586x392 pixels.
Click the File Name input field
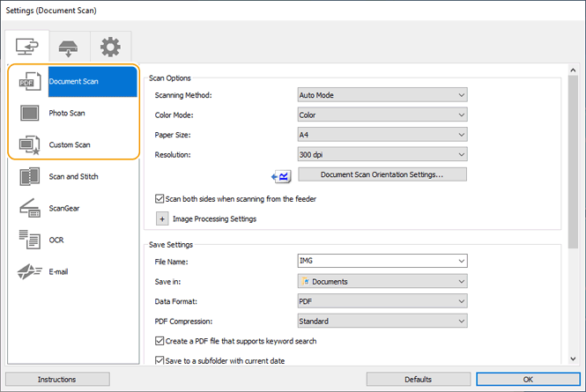point(375,261)
